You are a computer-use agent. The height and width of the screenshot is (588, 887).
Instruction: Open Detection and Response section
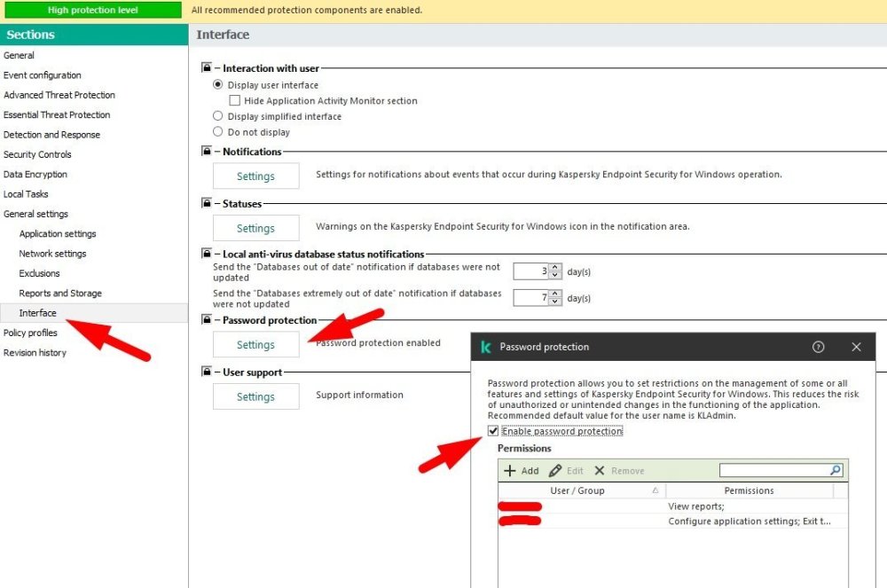[51, 135]
